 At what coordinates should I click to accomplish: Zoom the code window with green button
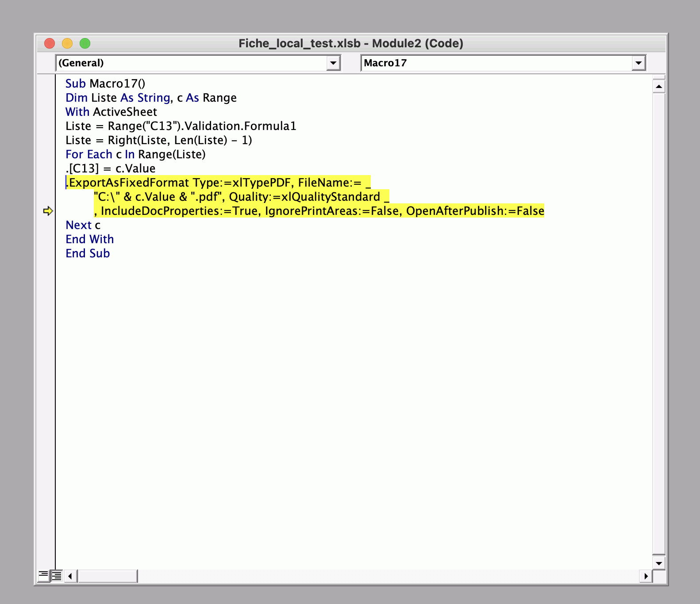tap(85, 43)
